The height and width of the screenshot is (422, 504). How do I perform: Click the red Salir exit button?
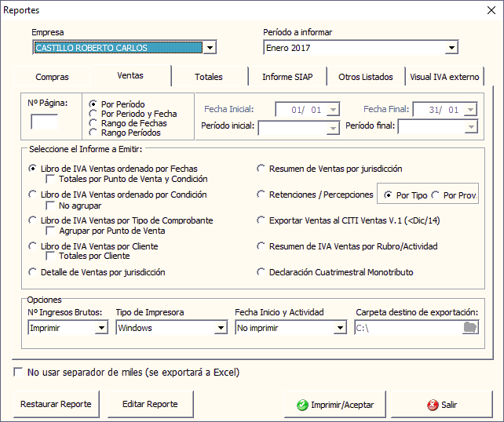tap(442, 406)
